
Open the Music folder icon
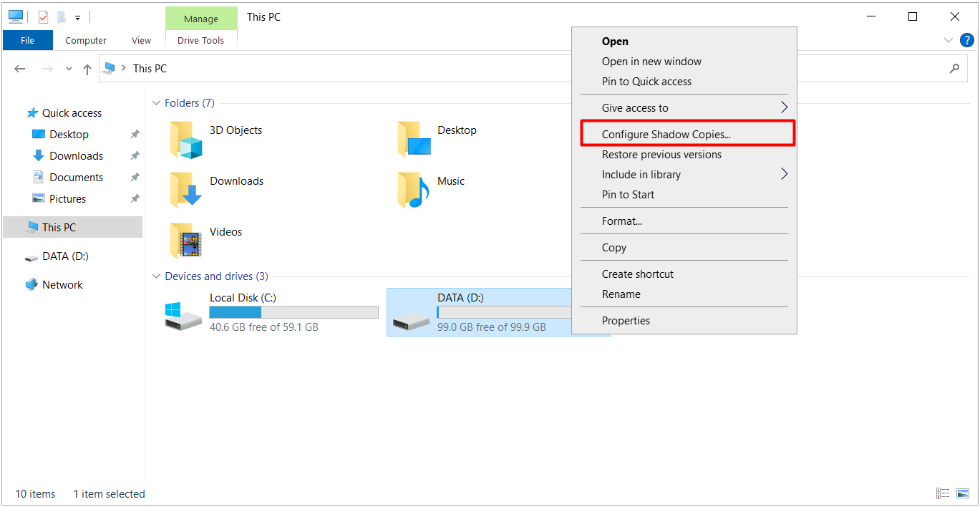coord(414,190)
